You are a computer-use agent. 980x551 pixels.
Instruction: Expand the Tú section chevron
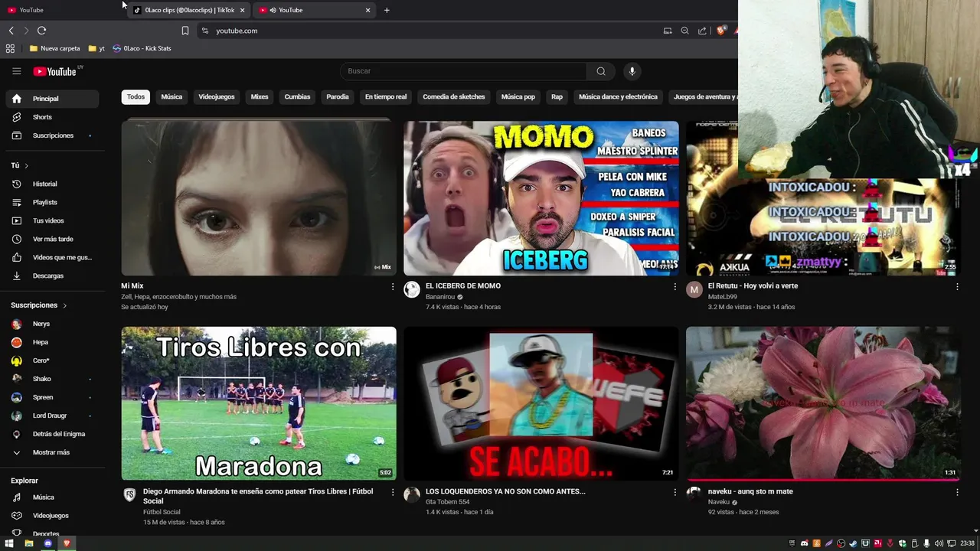26,165
